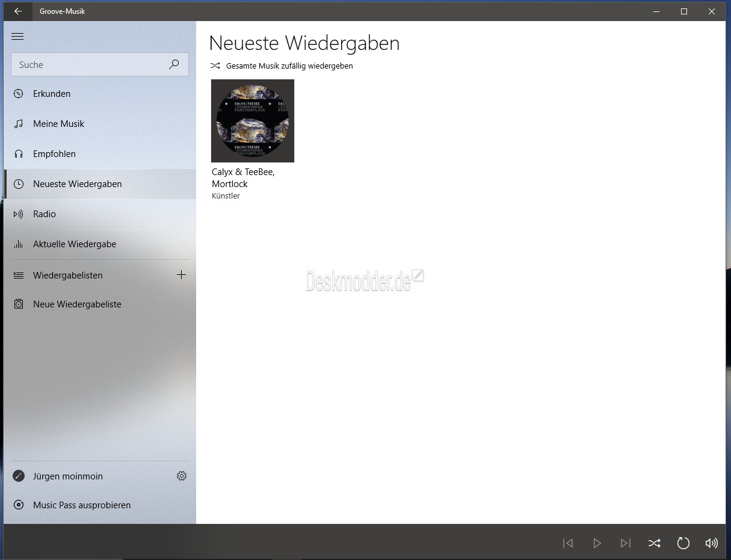This screenshot has width=731, height=560.
Task: Skip to previous track
Action: (x=568, y=543)
